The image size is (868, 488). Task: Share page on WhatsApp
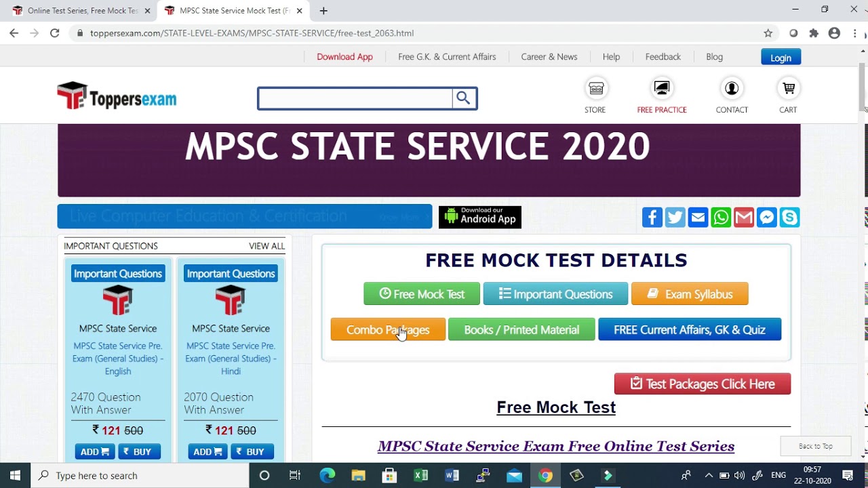[721, 218]
